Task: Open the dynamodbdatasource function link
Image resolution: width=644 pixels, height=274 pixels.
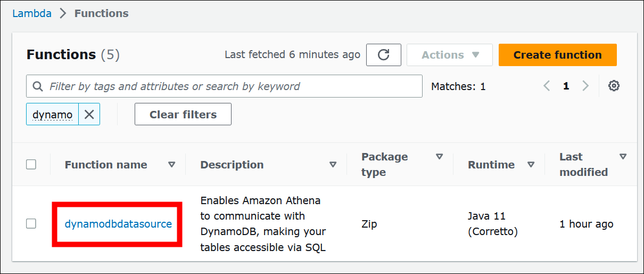Action: tap(118, 224)
